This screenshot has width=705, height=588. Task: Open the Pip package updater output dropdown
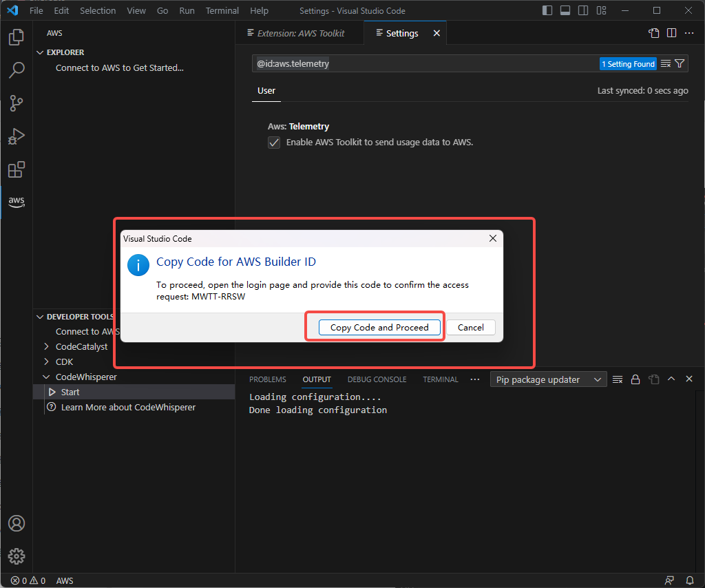point(549,379)
